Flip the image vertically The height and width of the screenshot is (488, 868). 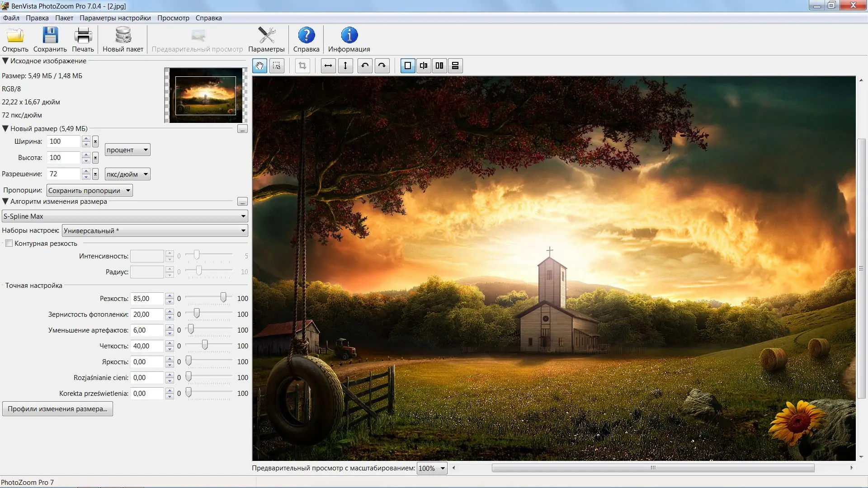(x=345, y=66)
